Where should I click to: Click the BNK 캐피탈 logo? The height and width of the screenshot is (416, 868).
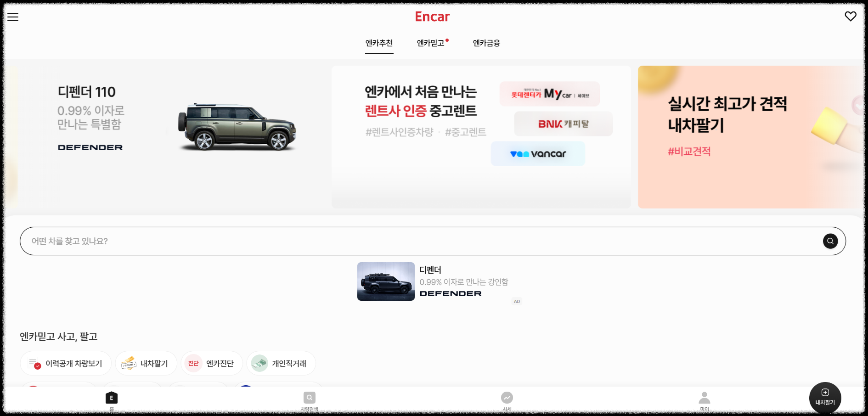tap(563, 124)
